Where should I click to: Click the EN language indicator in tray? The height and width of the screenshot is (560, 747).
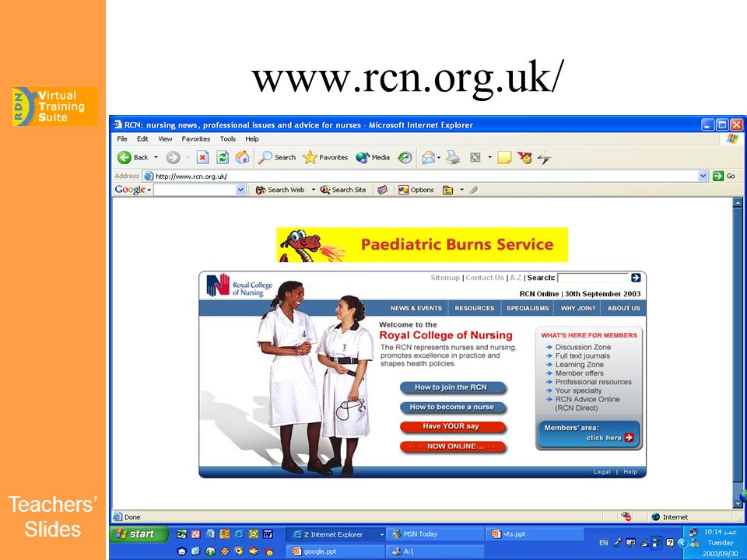604,543
